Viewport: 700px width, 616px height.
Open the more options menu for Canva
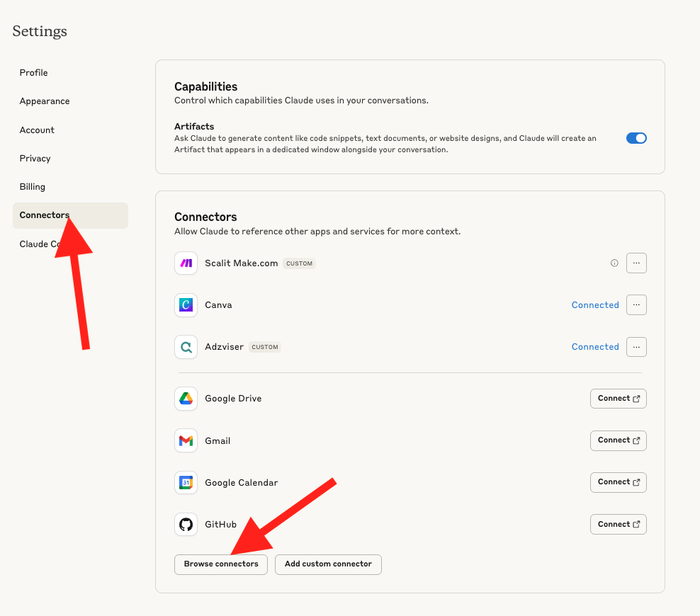pyautogui.click(x=636, y=305)
